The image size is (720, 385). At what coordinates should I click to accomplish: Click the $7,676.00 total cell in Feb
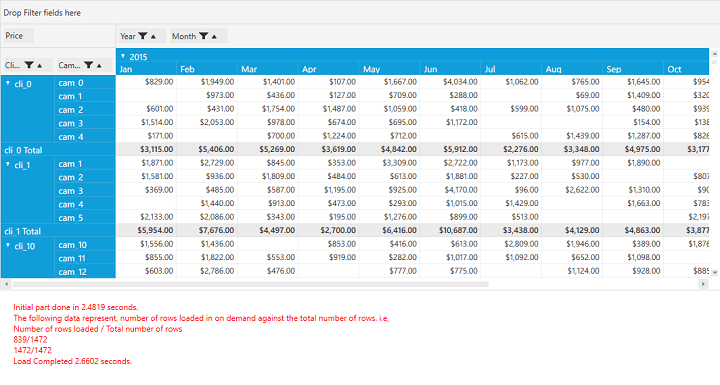point(207,230)
